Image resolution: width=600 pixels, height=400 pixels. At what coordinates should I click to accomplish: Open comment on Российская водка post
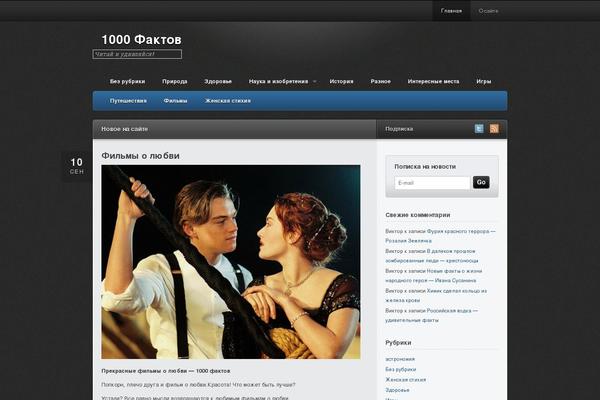tap(431, 315)
